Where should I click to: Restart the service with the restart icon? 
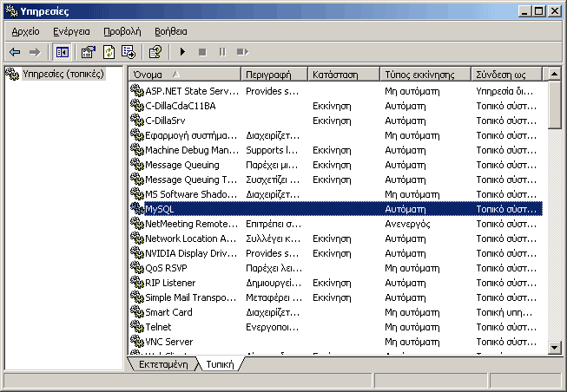pyautogui.click(x=242, y=52)
